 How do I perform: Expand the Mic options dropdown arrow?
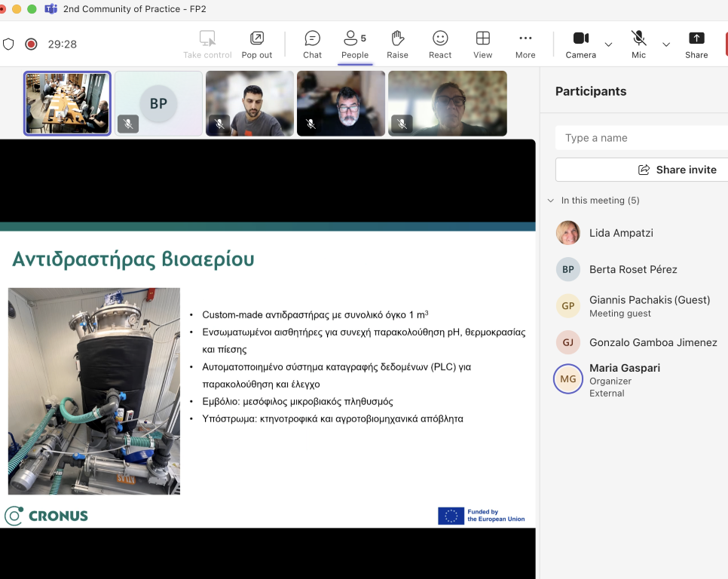(x=666, y=44)
